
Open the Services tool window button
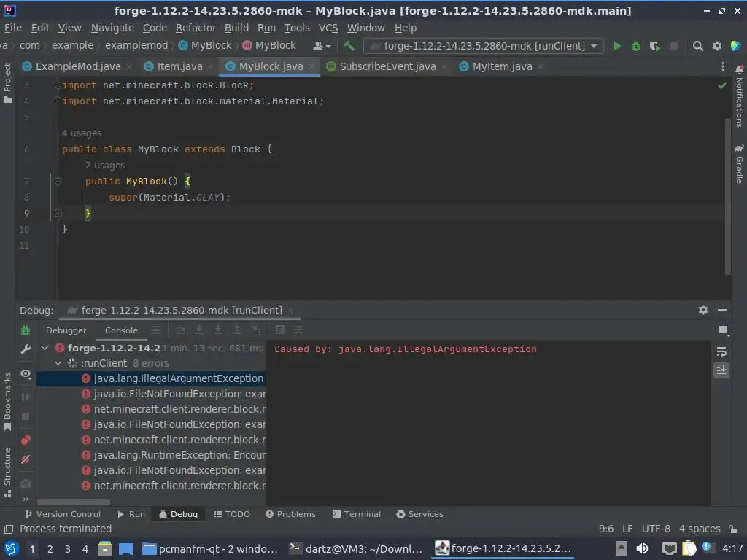click(x=419, y=514)
